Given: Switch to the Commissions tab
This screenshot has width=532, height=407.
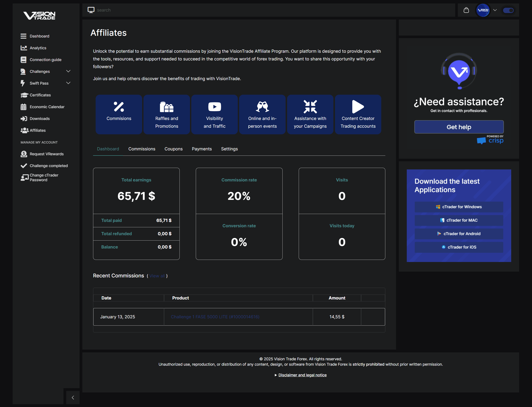Looking at the screenshot, I should click(x=142, y=149).
